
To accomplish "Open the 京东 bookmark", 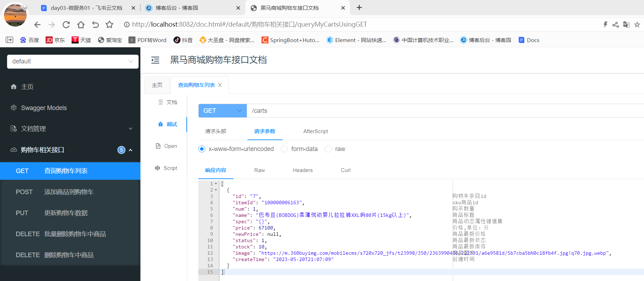I will 55,40.
